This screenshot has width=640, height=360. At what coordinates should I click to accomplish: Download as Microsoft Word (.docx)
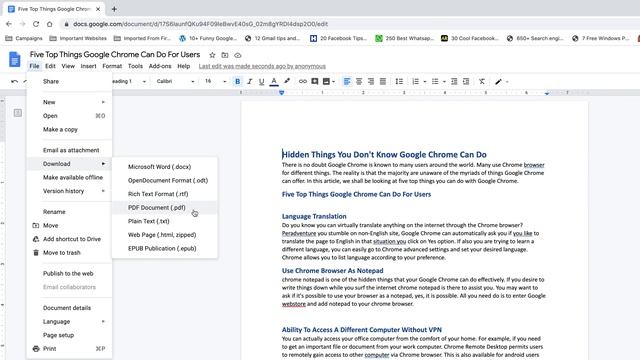[x=164, y=167]
